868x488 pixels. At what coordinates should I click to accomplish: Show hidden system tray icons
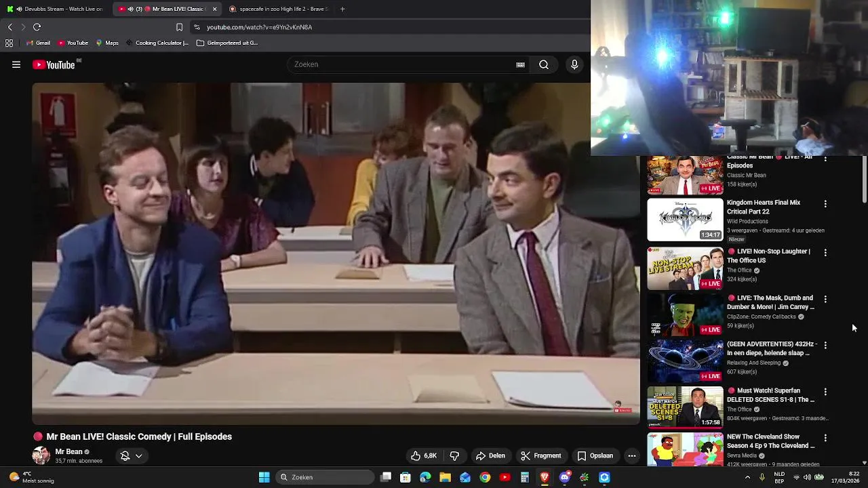(747, 477)
